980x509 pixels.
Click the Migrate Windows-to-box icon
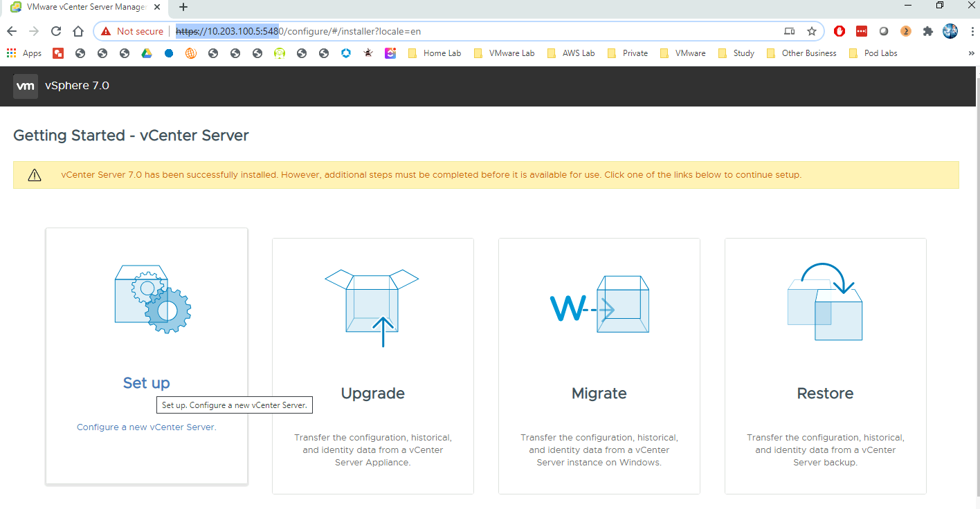tap(599, 305)
